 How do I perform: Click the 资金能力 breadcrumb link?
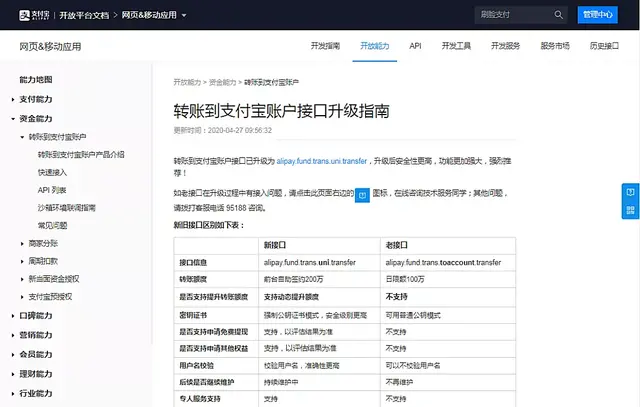(x=222, y=82)
